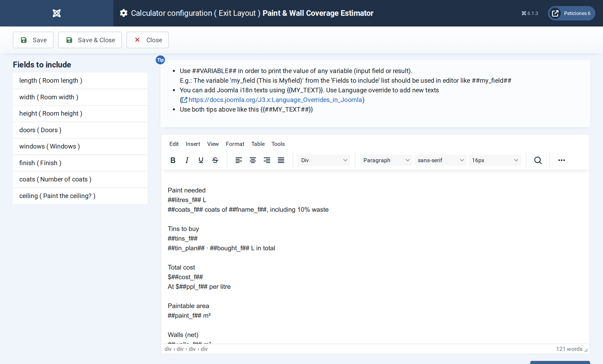Select the length (Room length) field
Viewport: 603px width, 364px height.
[x=80, y=81]
